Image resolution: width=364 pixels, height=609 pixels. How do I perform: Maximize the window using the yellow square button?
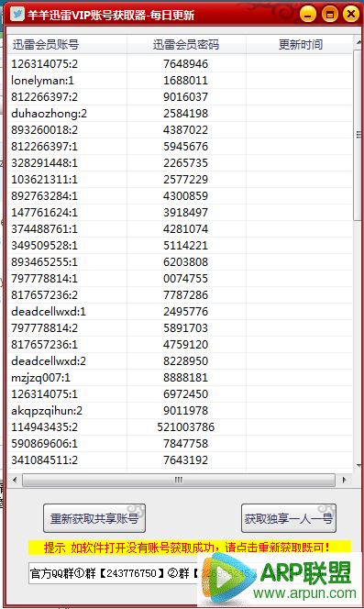pyautogui.click(x=329, y=15)
